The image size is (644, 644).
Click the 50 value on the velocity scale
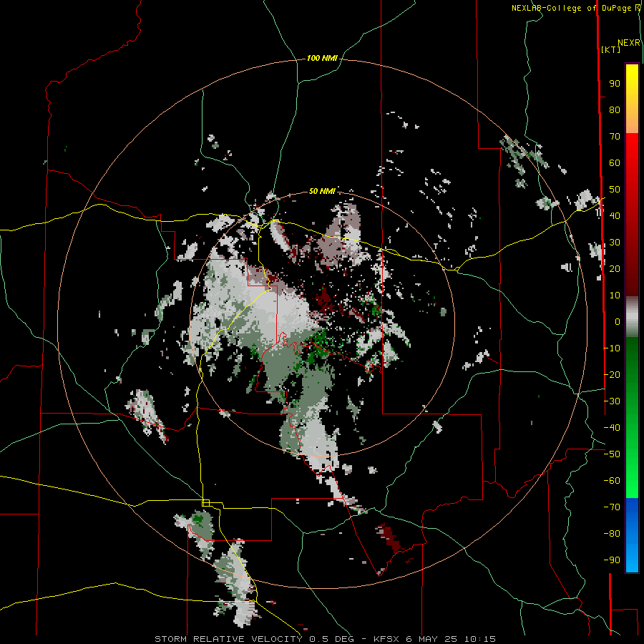(615, 190)
